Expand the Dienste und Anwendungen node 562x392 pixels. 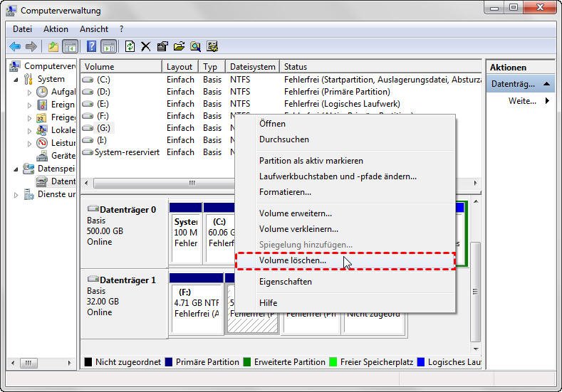[x=16, y=195]
